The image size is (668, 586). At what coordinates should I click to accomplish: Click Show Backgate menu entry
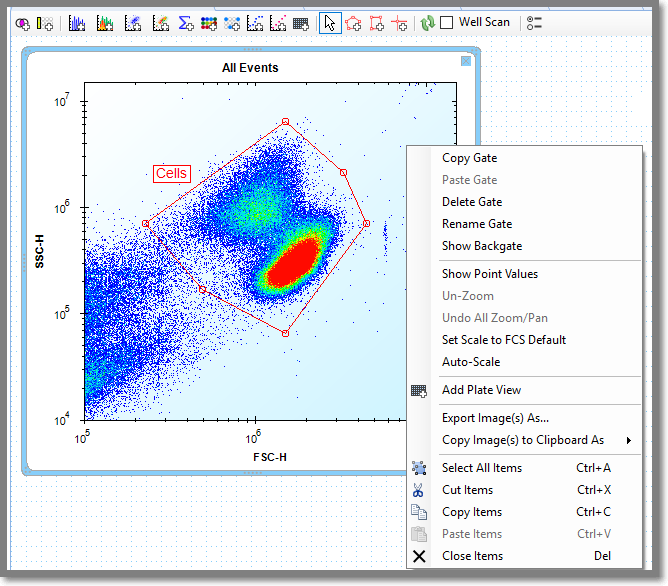click(481, 246)
